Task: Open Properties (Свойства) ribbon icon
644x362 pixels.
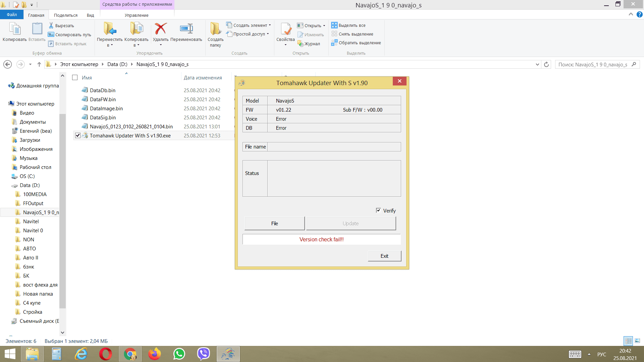Action: [x=285, y=29]
